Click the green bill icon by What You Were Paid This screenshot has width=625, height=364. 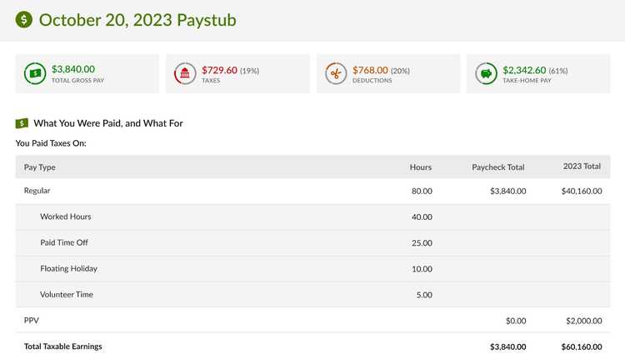click(22, 123)
